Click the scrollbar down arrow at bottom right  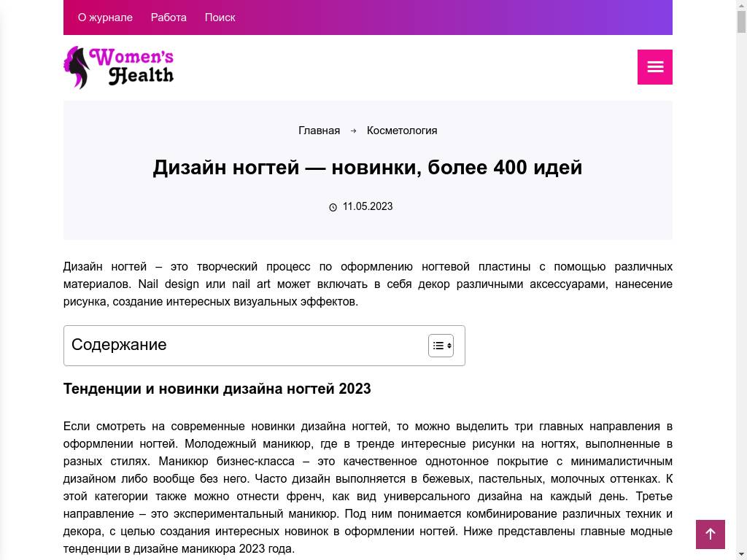742,554
